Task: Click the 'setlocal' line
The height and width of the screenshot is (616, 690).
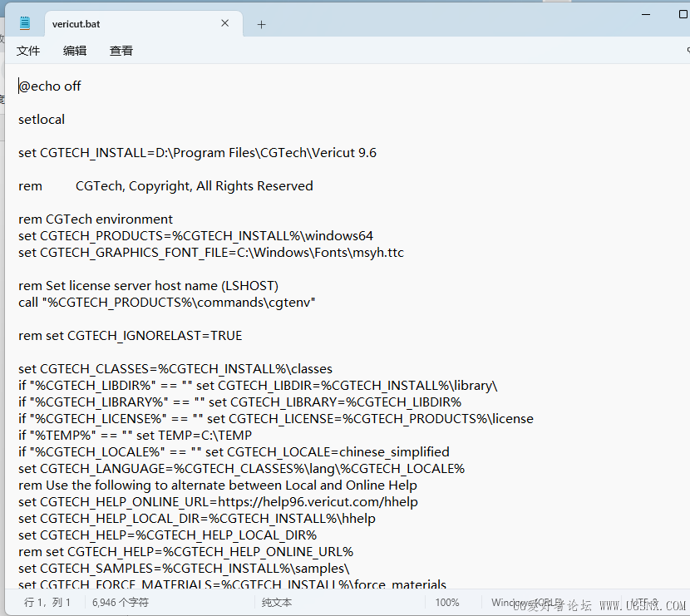Action: 42,120
